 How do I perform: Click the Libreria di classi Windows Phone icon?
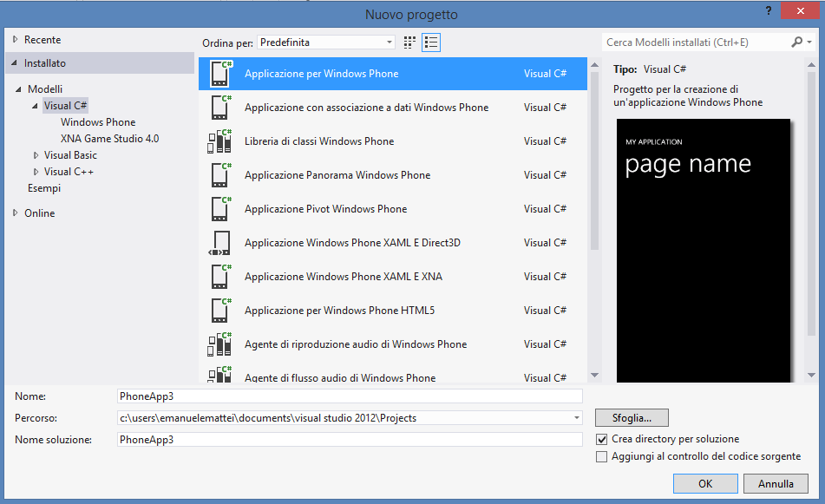pyautogui.click(x=220, y=141)
